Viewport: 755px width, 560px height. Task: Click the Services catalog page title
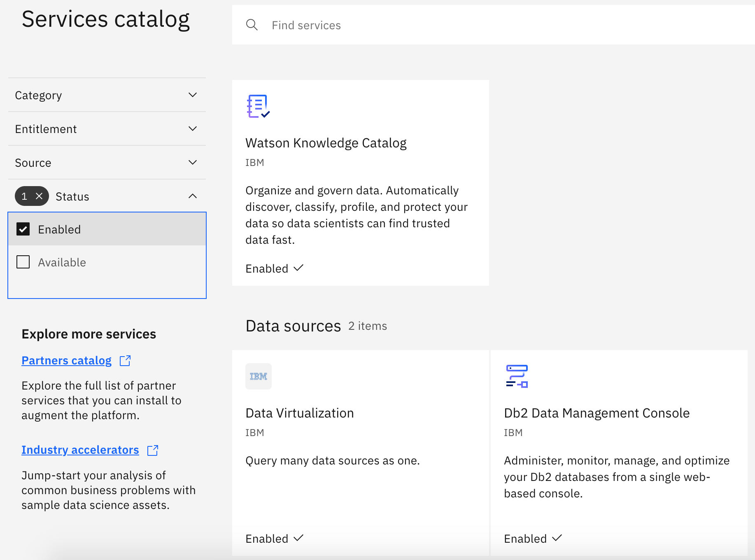point(106,20)
